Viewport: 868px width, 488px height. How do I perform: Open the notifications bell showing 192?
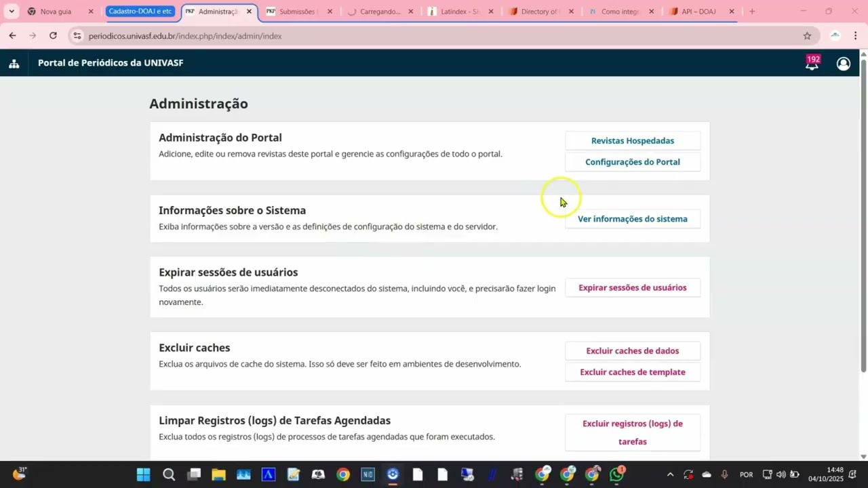click(x=812, y=63)
